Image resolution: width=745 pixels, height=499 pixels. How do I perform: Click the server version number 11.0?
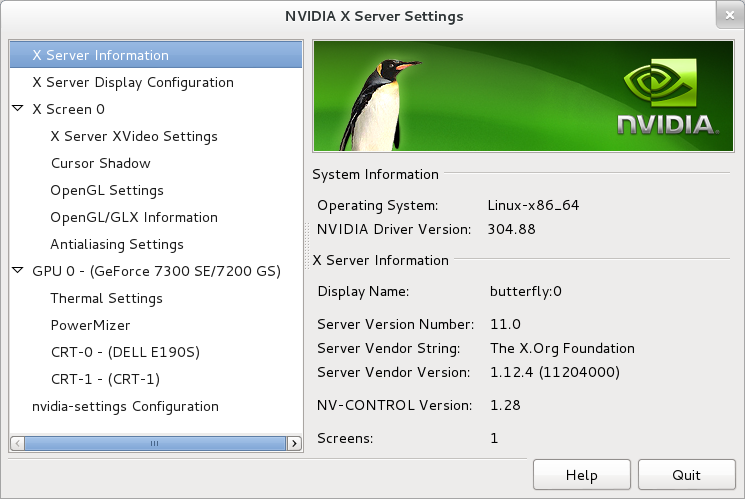coord(505,324)
